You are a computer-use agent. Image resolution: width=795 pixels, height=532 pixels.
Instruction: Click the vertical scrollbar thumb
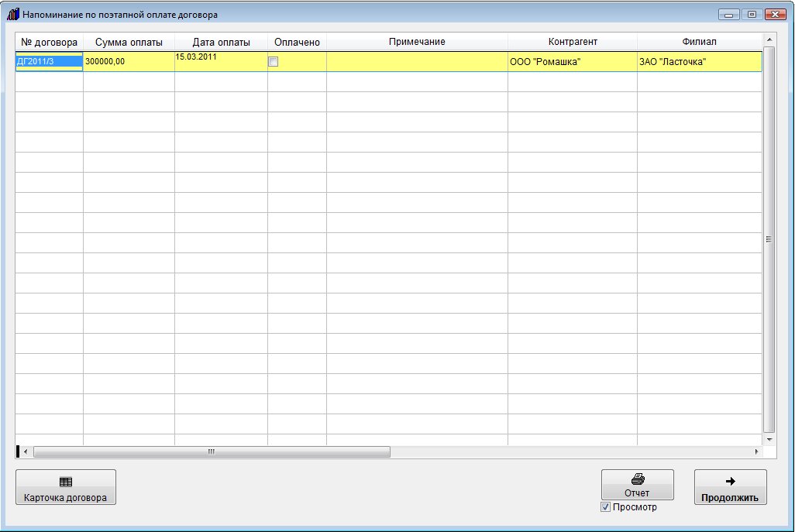[769, 239]
